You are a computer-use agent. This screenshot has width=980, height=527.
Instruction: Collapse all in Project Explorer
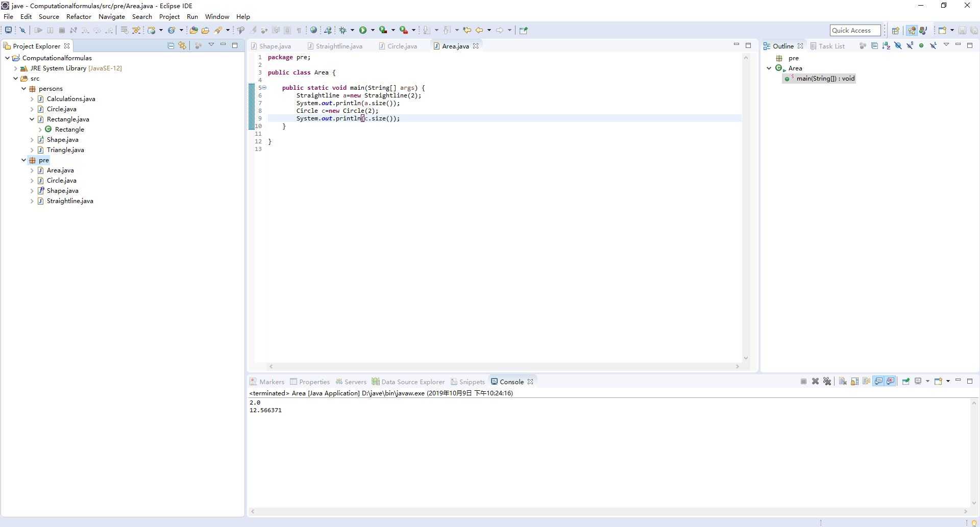(x=171, y=45)
